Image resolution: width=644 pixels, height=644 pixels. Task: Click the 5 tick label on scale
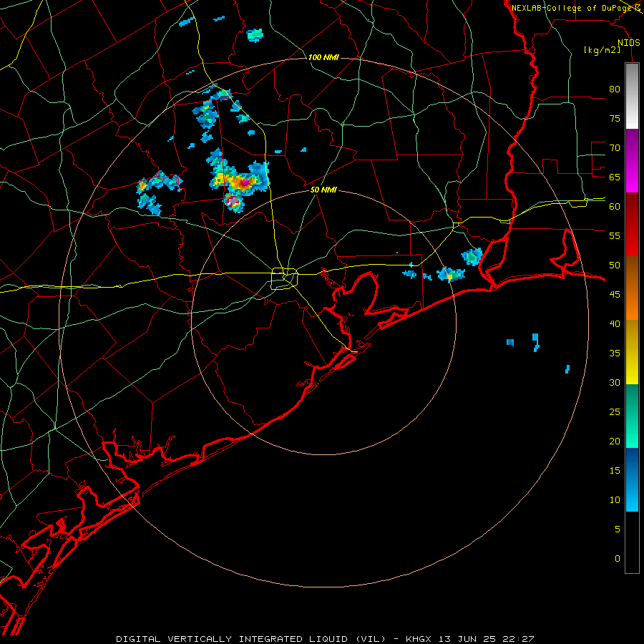(618, 529)
